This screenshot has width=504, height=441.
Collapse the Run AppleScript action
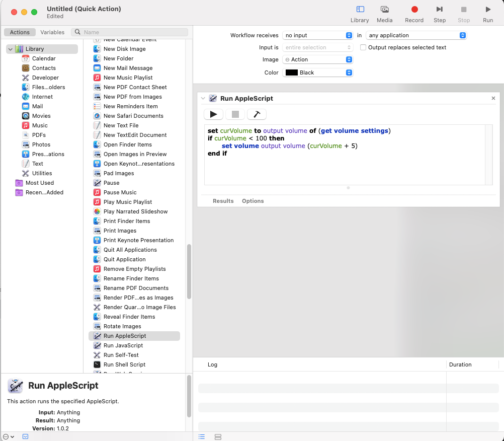coord(203,99)
